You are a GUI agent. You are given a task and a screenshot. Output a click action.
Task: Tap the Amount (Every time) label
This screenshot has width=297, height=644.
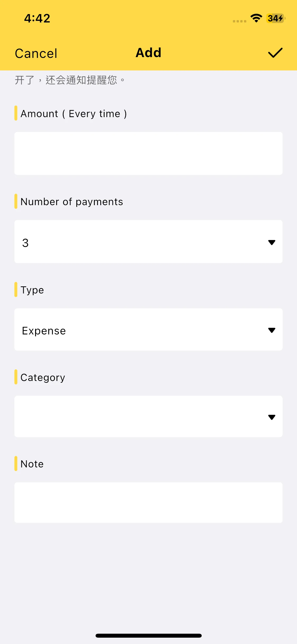tap(74, 114)
